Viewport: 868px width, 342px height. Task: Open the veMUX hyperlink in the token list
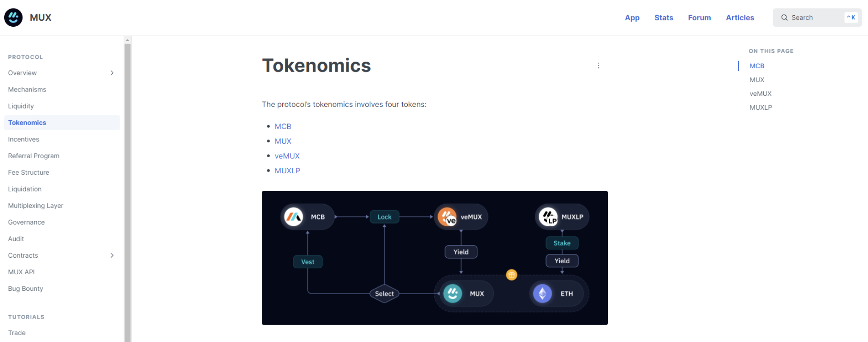click(287, 156)
